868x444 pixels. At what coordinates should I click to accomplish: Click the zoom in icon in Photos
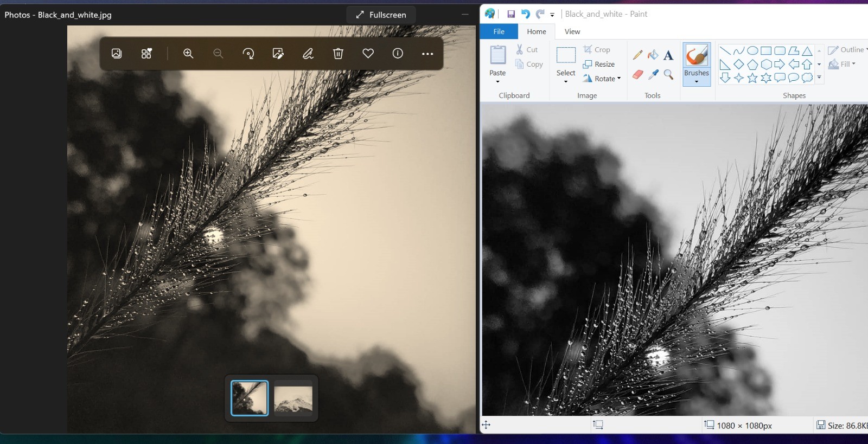coord(188,53)
